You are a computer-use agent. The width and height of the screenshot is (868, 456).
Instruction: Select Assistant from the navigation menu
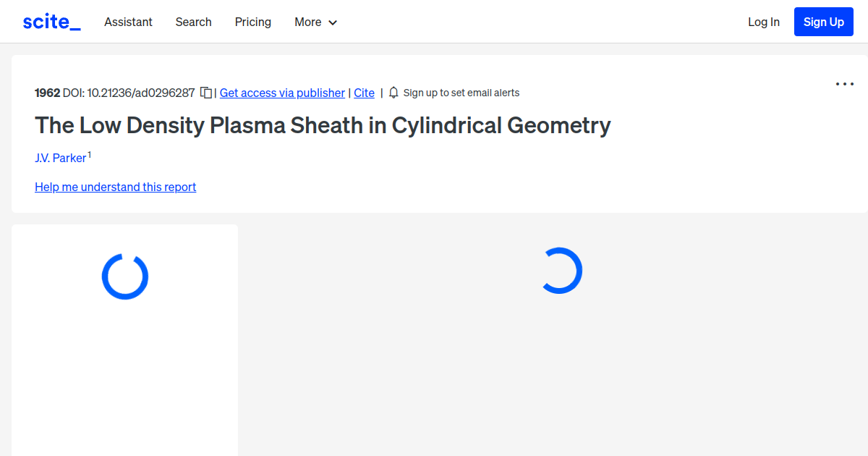pyautogui.click(x=128, y=22)
